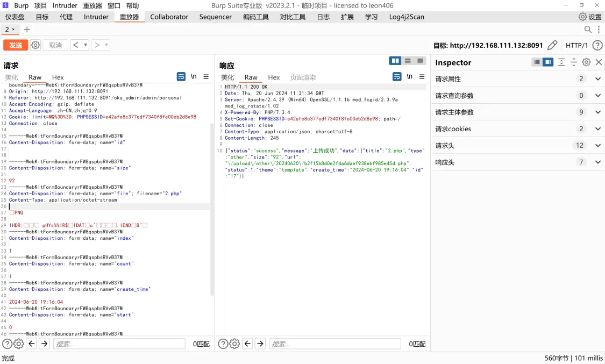Screen dimensions: 605x364
Task: Go to previous request with back arrow
Action: [76, 45]
